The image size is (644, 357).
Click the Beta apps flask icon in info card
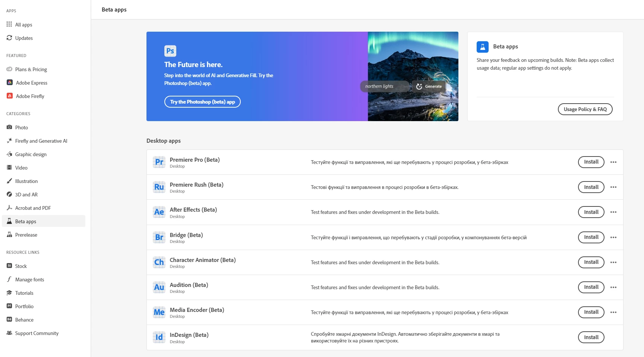pyautogui.click(x=483, y=47)
